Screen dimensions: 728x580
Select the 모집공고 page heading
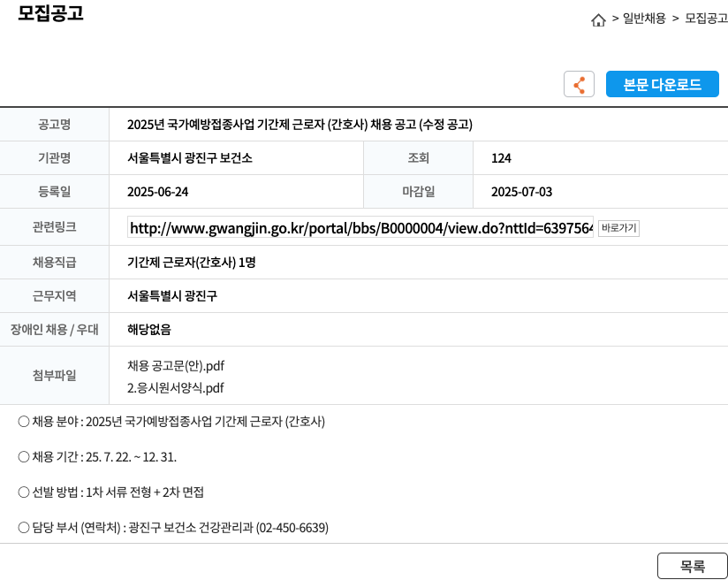[50, 13]
